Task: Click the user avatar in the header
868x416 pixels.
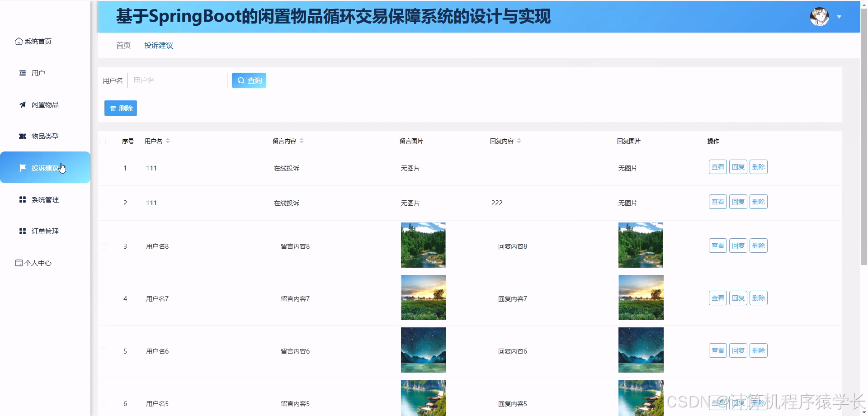Action: point(819,17)
